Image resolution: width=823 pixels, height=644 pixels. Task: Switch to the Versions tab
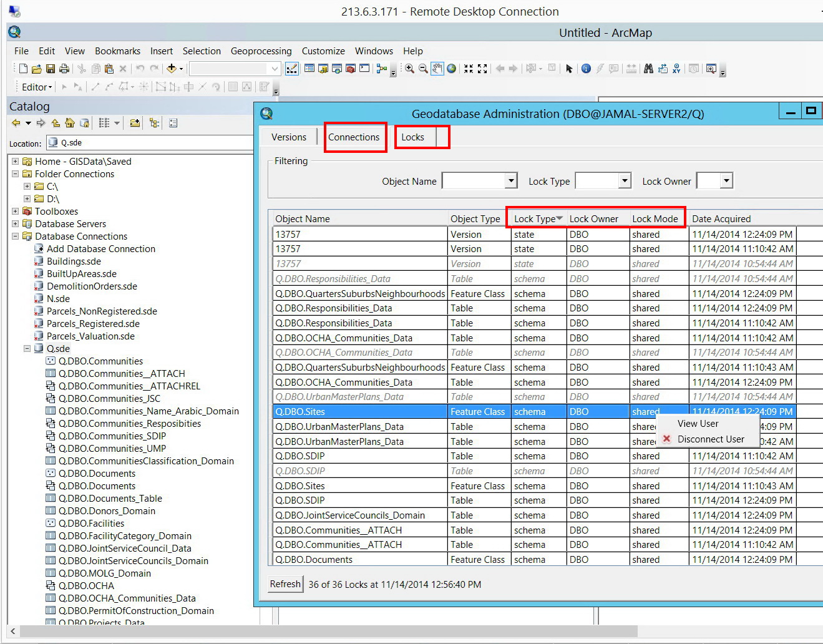(289, 137)
